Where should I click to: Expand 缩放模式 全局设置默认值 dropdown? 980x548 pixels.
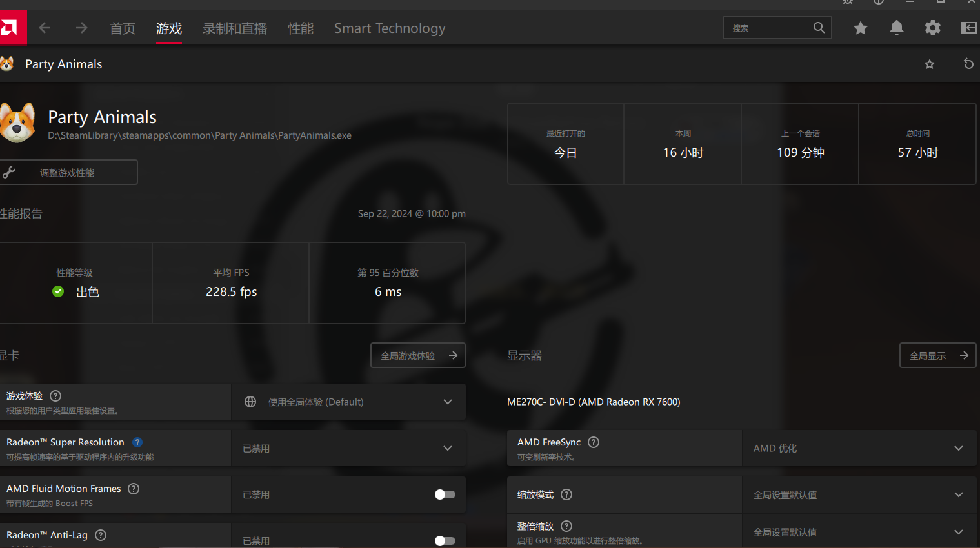(x=859, y=494)
